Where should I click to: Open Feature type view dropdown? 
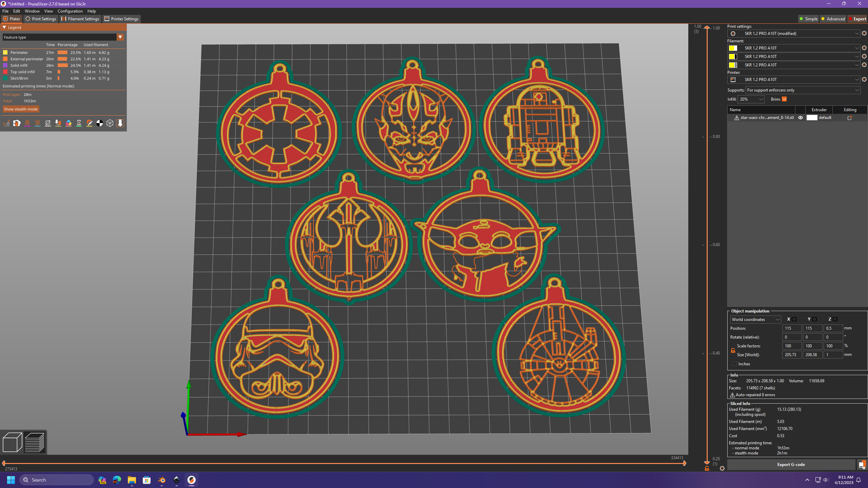coord(63,37)
